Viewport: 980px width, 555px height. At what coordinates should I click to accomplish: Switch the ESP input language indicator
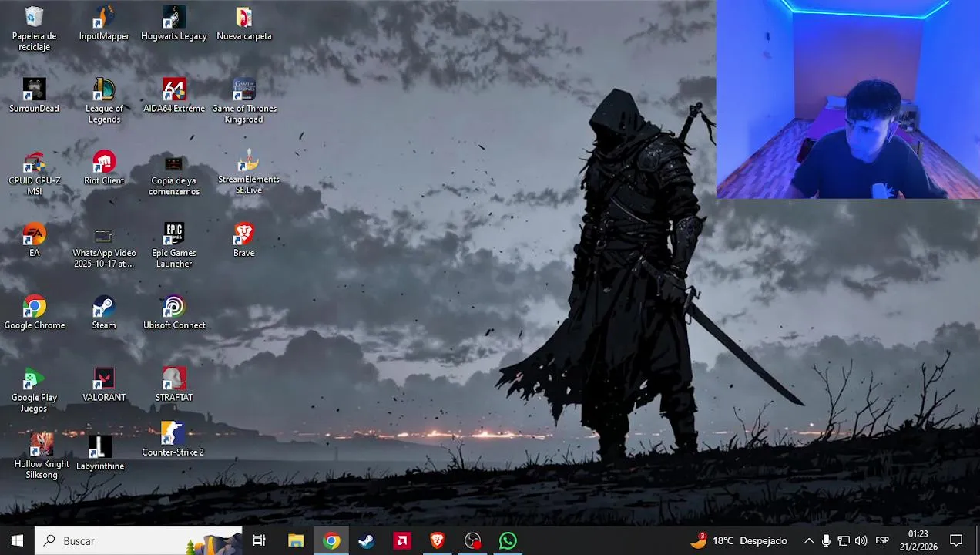[x=882, y=541]
